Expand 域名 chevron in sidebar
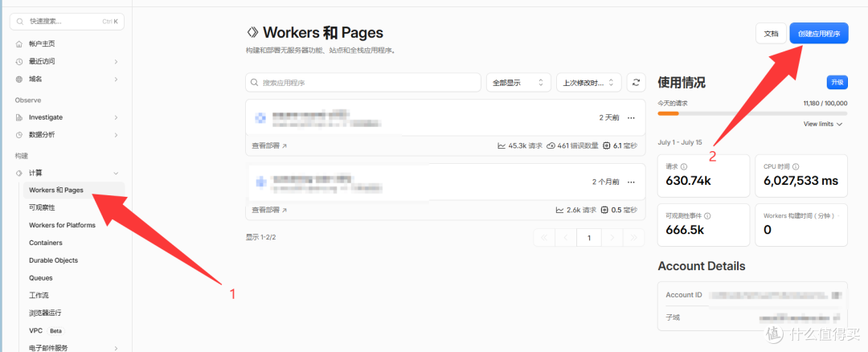The image size is (868, 352). (117, 79)
